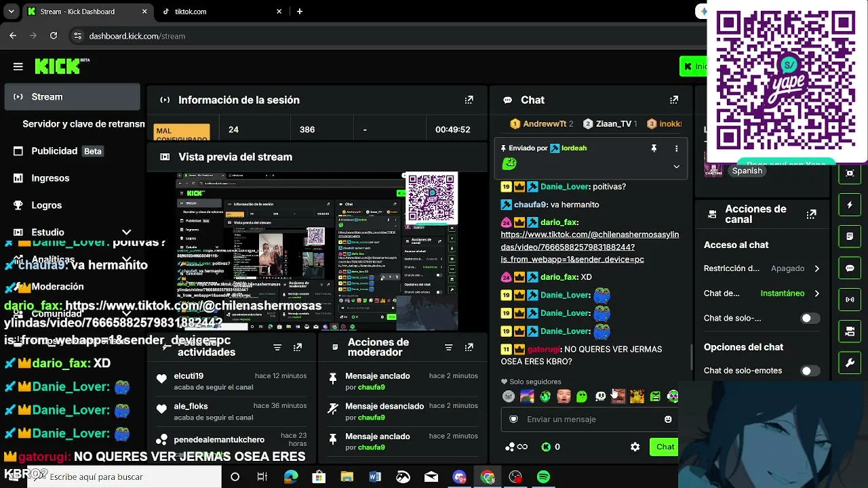The image size is (868, 488).
Task: Click elcuti19 in the activity feed
Action: tap(189, 376)
